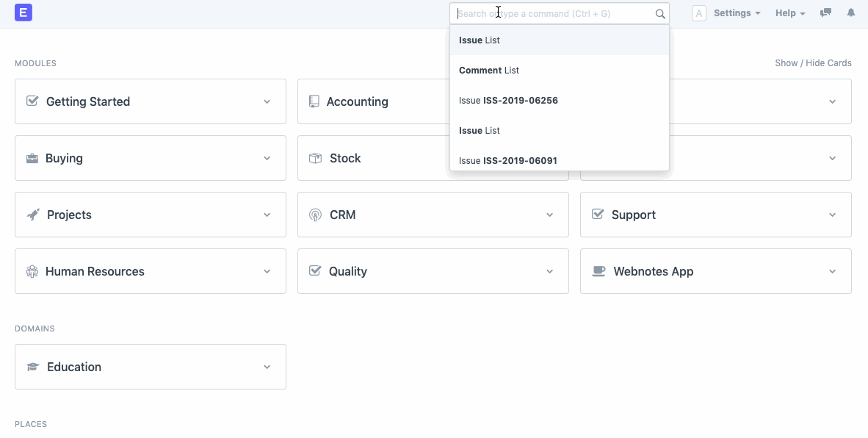
Task: Open the CRM module link
Action: click(x=342, y=215)
